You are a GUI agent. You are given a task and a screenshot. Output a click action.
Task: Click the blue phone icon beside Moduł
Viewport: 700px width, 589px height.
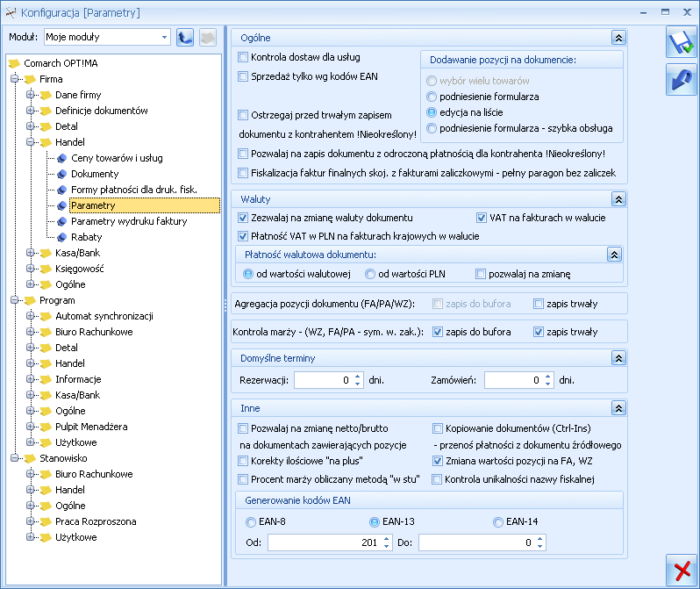tap(185, 37)
